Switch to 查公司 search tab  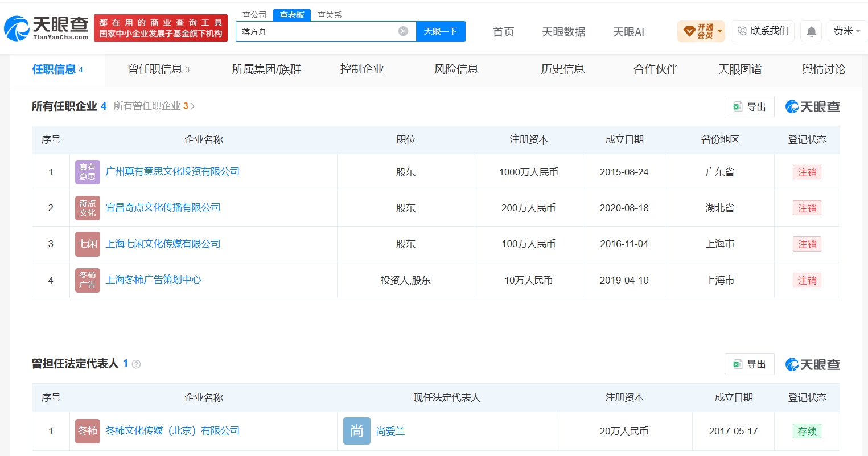pos(254,15)
